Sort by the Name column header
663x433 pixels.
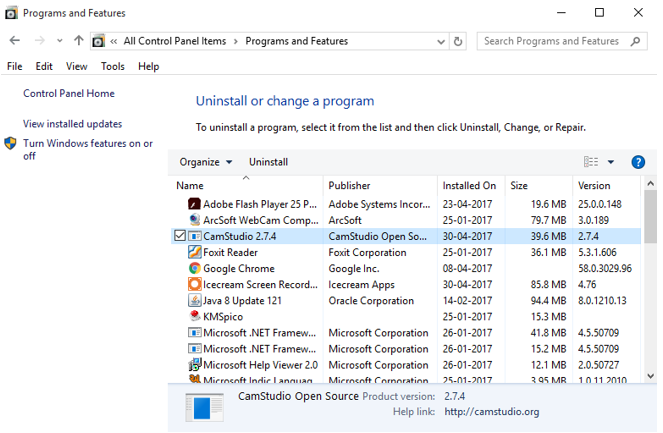[x=247, y=186]
